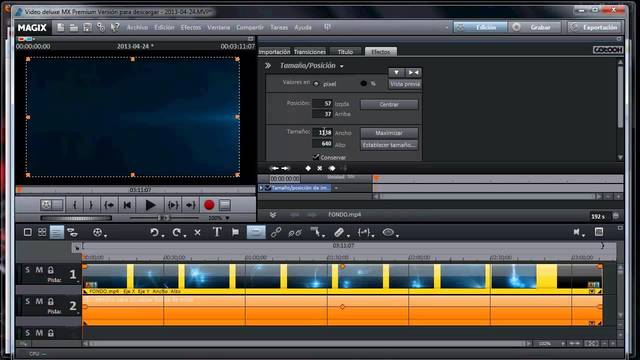Switch to the Transiciones tab
The height and width of the screenshot is (360, 640).
click(x=310, y=52)
